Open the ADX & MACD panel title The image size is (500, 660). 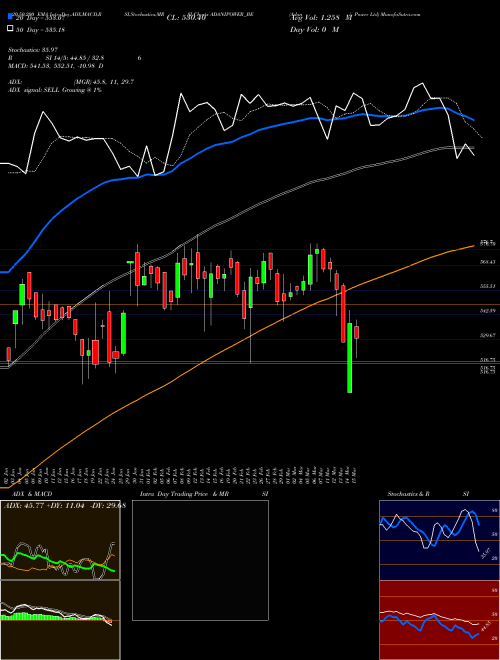tap(32, 494)
